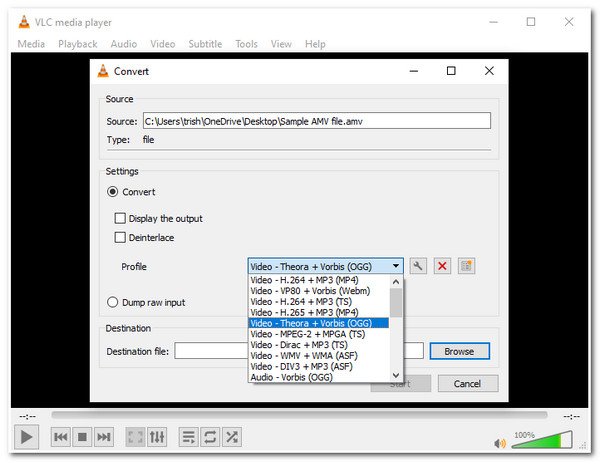Close the Convert dialog
Viewport: 600px width, 462px height.
[489, 71]
